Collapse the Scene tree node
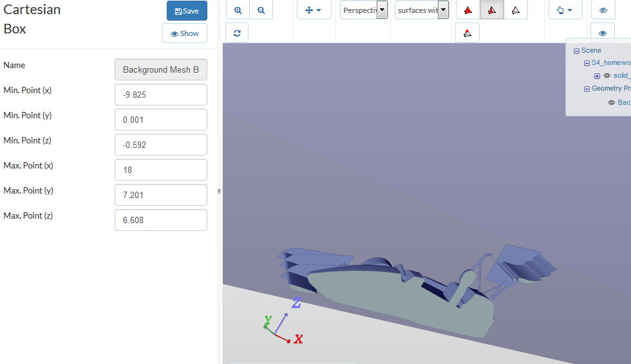Screen dimensions: 631x364 click(x=576, y=51)
